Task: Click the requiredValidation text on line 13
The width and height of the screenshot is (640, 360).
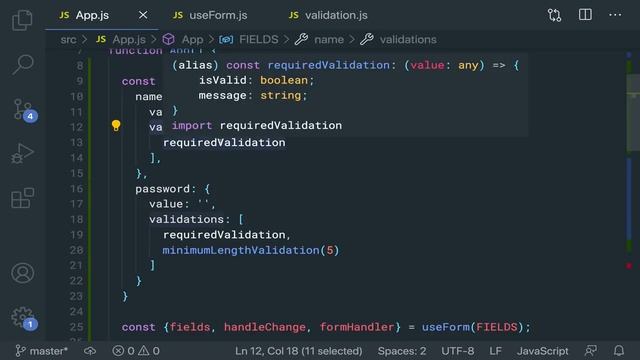Action: 224,142
